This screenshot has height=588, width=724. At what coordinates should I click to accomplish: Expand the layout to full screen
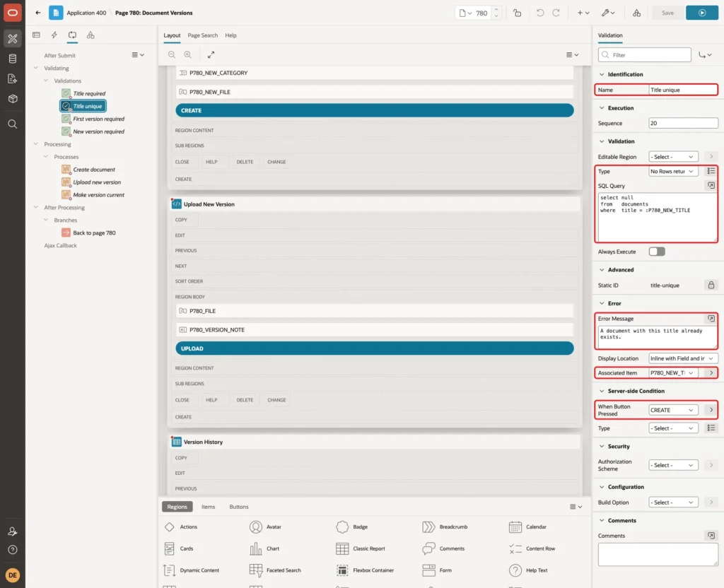211,54
